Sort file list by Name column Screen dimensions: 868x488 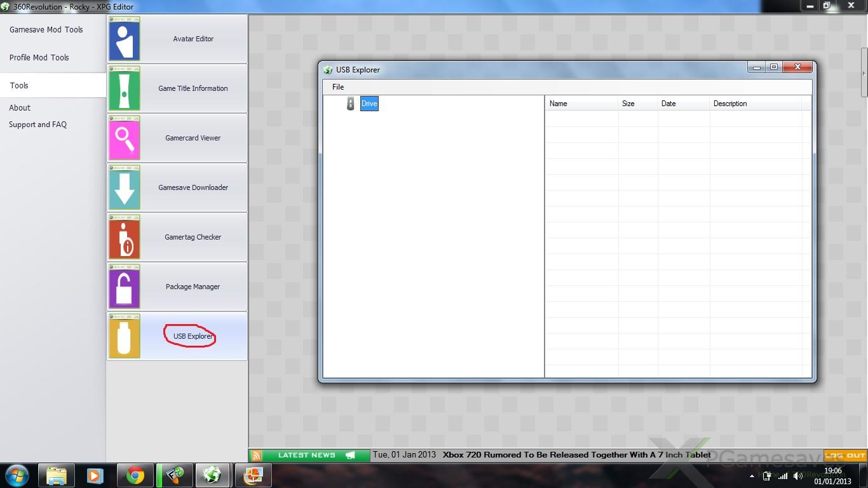click(559, 104)
